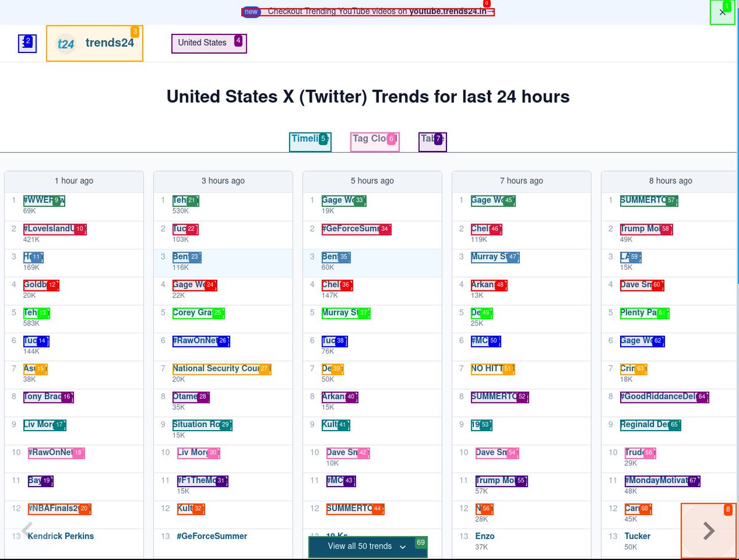The width and height of the screenshot is (739, 560).
Task: Open Corey Gra trend under 3 hours ago
Action: point(198,313)
